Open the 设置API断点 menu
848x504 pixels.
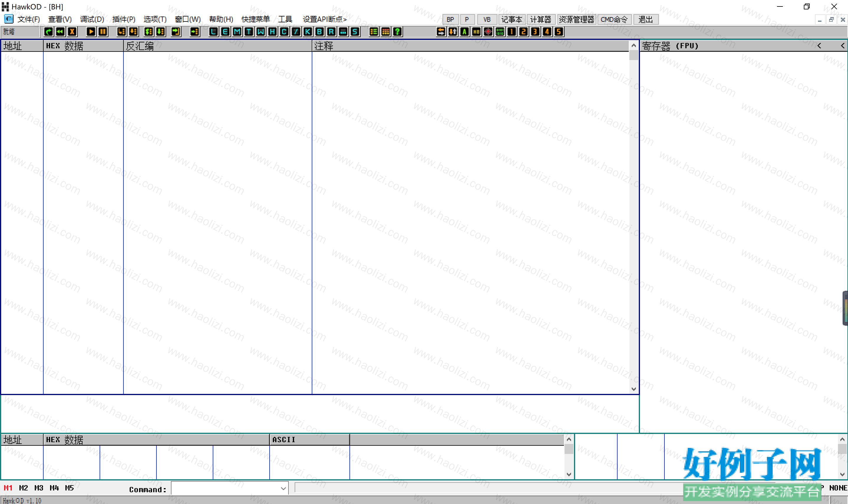[325, 19]
